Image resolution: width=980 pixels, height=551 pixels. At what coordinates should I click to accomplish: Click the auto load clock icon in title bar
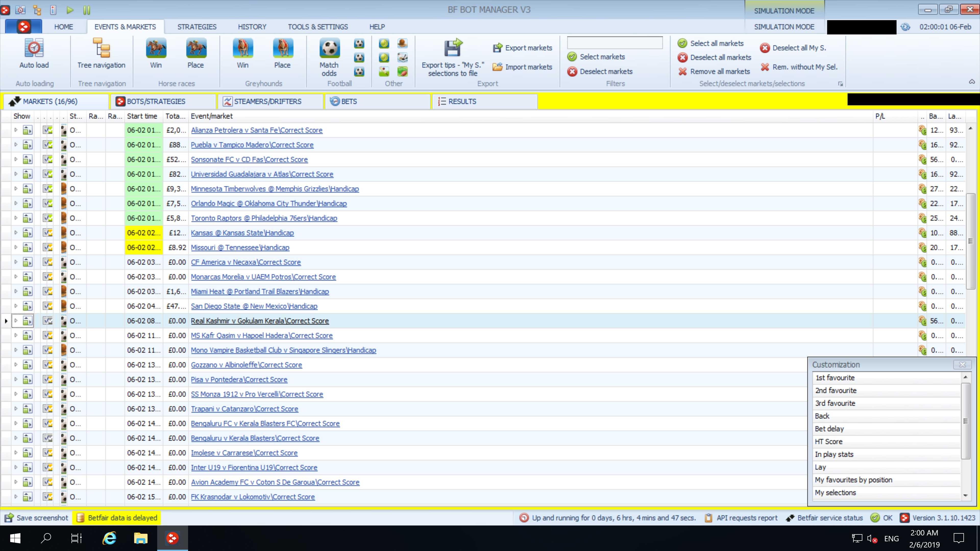click(x=20, y=10)
